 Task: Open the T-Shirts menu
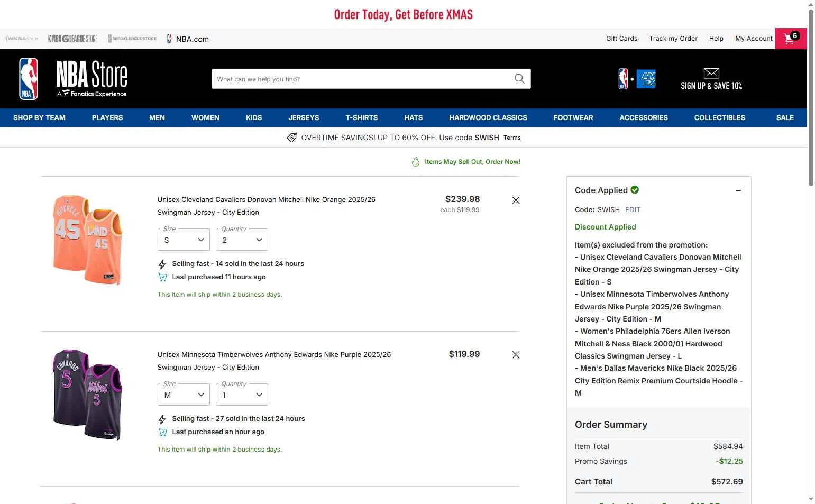pyautogui.click(x=362, y=117)
